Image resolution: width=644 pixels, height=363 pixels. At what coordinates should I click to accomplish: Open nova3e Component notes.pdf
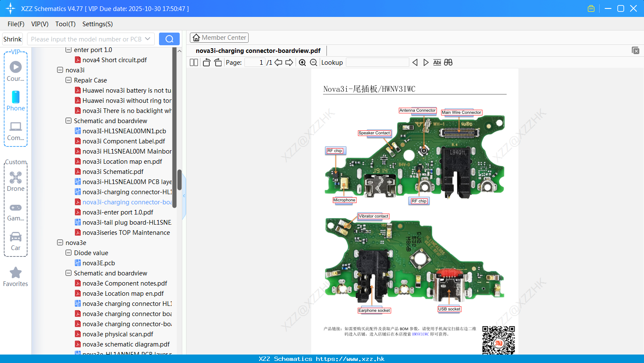(x=121, y=283)
